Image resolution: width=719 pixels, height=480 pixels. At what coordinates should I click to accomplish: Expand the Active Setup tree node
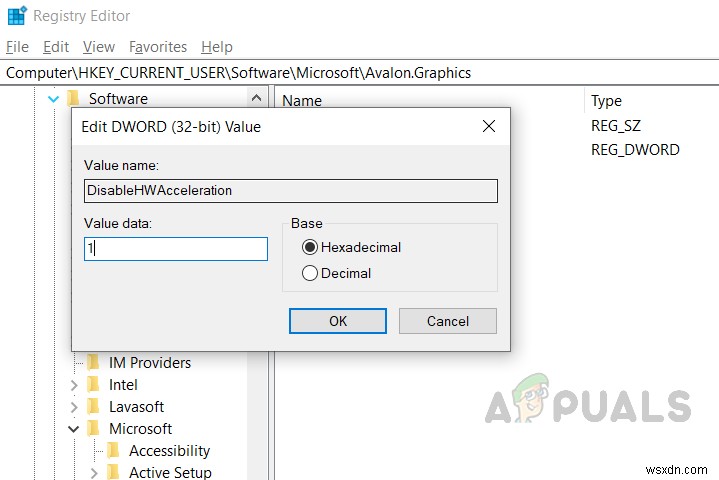point(94,473)
